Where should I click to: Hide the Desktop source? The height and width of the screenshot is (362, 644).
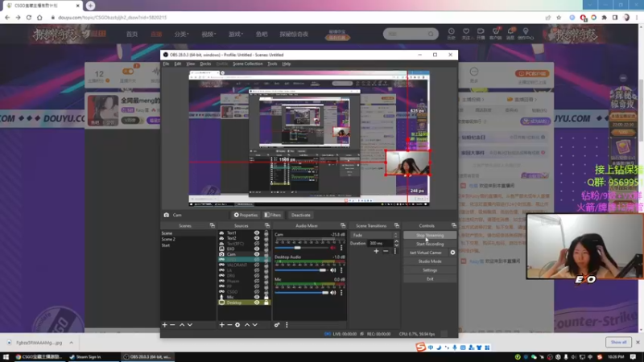257,302
